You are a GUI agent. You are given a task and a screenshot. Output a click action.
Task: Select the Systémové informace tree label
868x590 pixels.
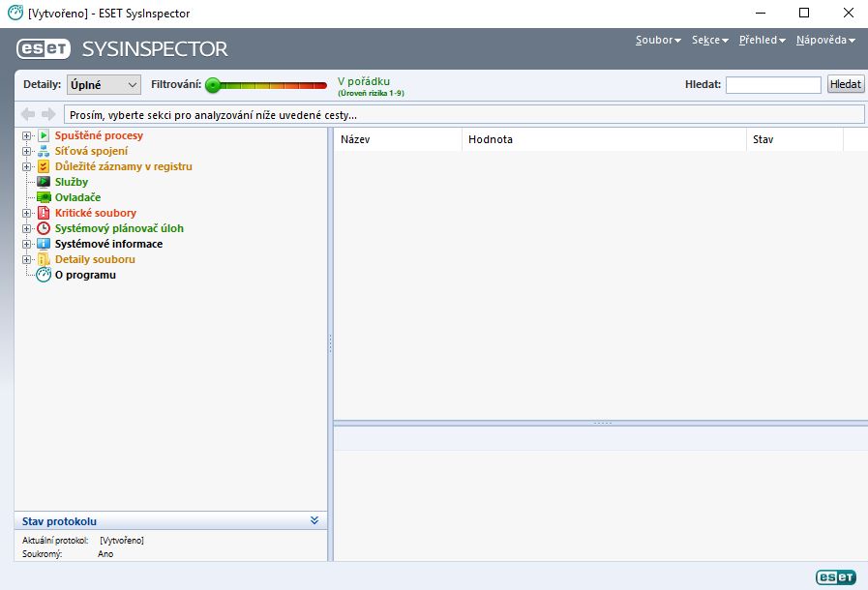[x=108, y=244]
